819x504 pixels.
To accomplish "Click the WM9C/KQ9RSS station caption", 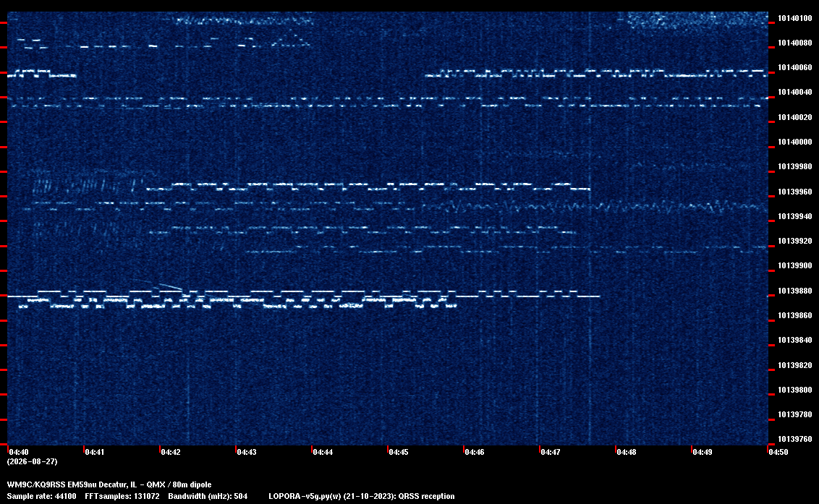I will click(109, 484).
